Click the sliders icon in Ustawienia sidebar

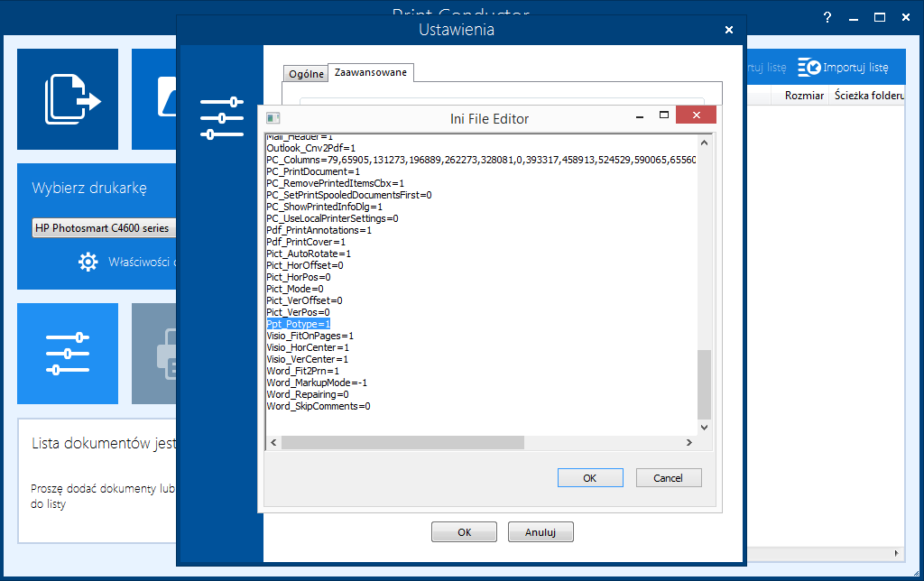pos(222,118)
